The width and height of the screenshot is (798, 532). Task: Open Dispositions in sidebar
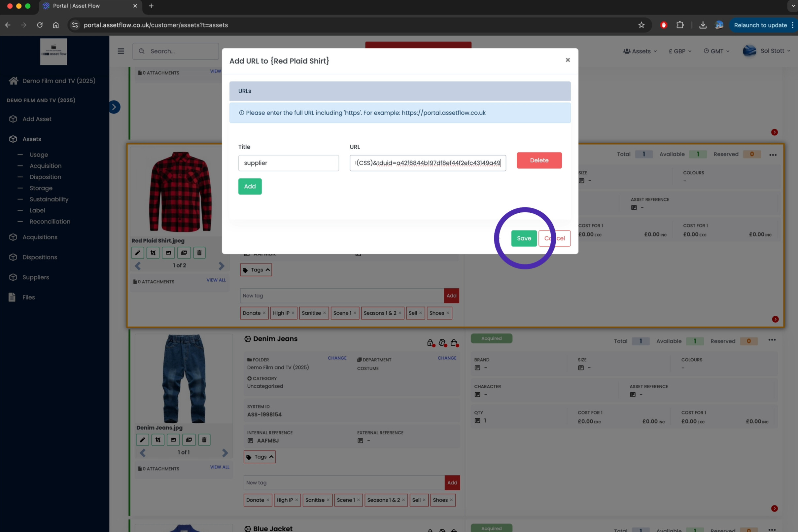pos(33,257)
